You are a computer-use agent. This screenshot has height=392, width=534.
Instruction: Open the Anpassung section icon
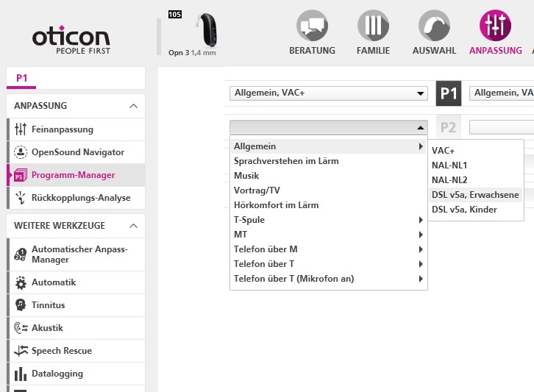click(495, 26)
